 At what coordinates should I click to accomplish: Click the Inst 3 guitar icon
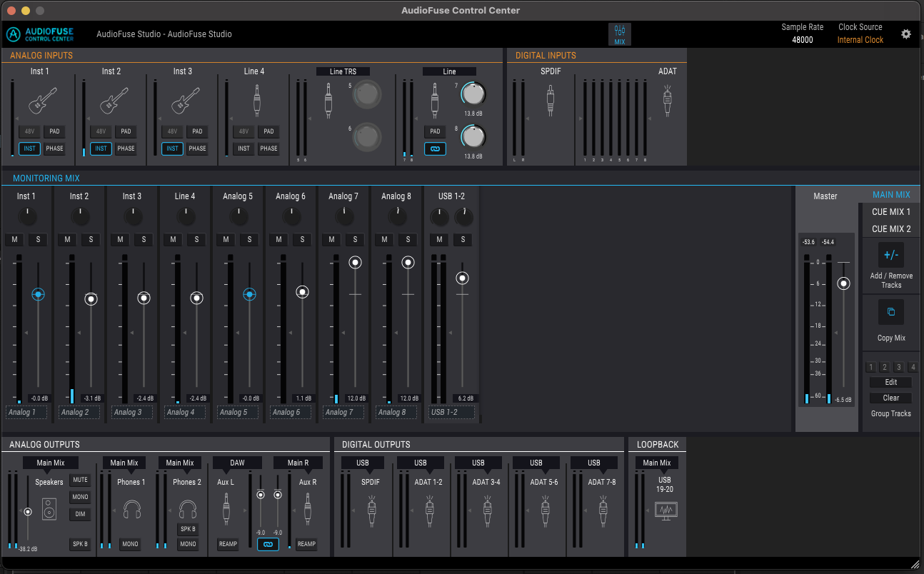tap(186, 101)
